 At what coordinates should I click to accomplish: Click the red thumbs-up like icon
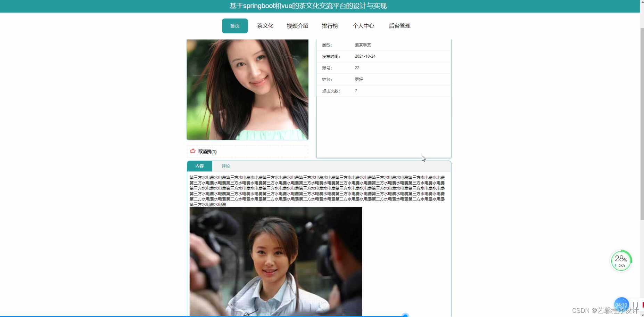[x=193, y=151]
